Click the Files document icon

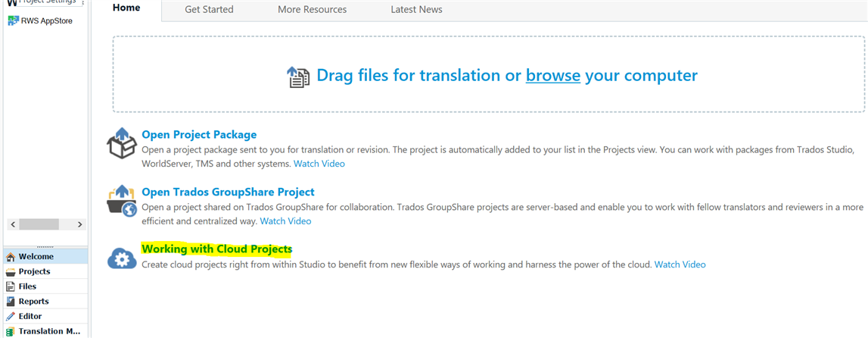coord(11,286)
